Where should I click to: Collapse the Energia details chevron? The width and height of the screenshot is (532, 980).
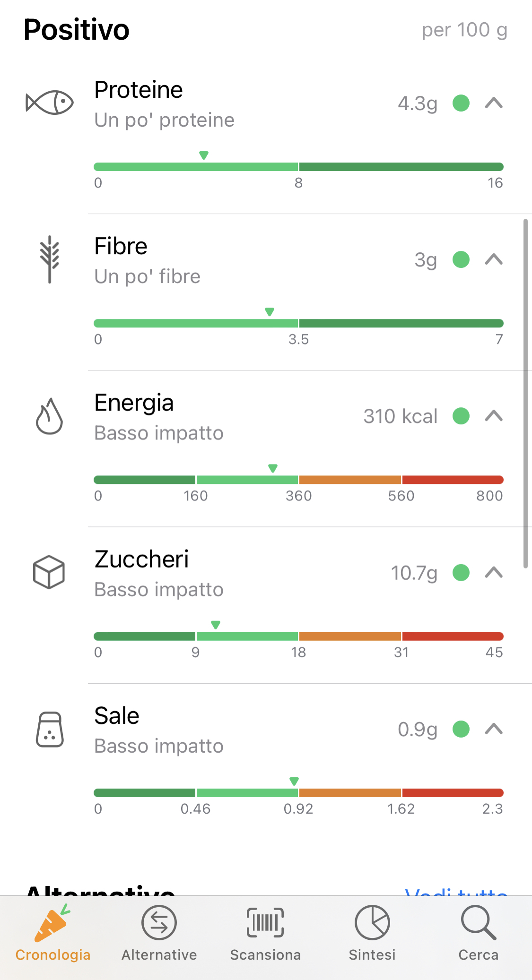pyautogui.click(x=494, y=416)
